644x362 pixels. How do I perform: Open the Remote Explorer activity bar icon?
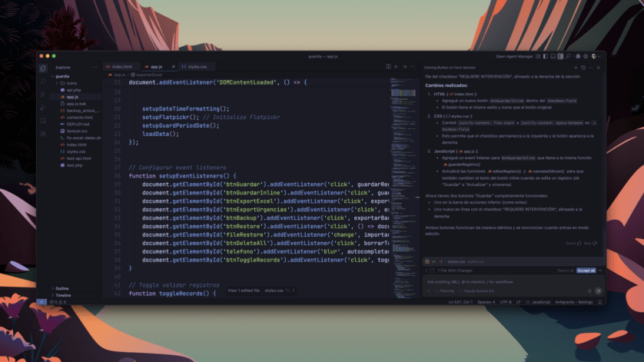click(43, 121)
